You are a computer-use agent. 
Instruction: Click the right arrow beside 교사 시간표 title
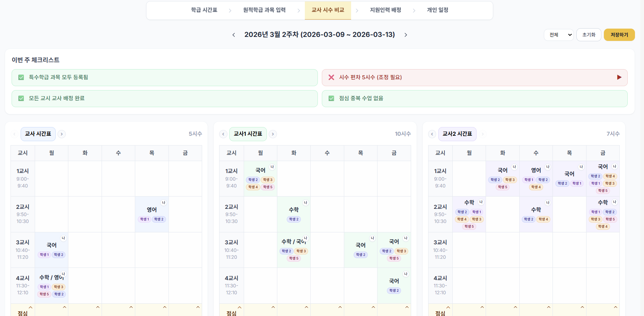pos(61,134)
